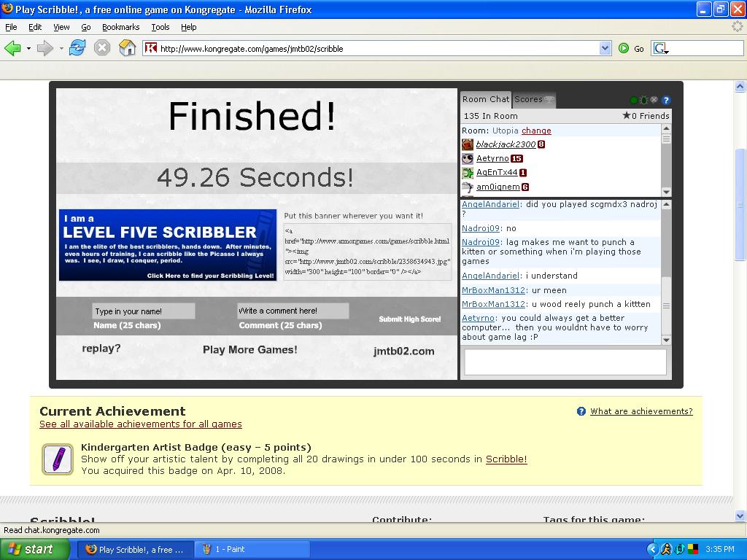Click the gray crossed tools icon in chat
This screenshot has width=747, height=560.
coord(654,100)
